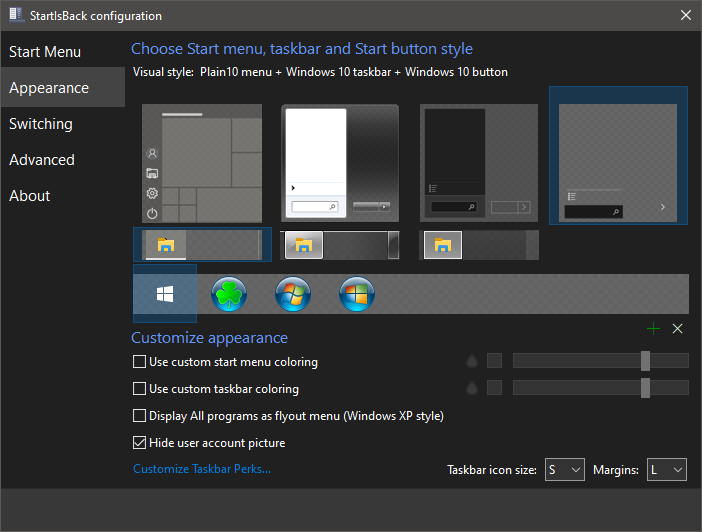
Task: Enable Use custom taskbar coloring
Action: [140, 389]
